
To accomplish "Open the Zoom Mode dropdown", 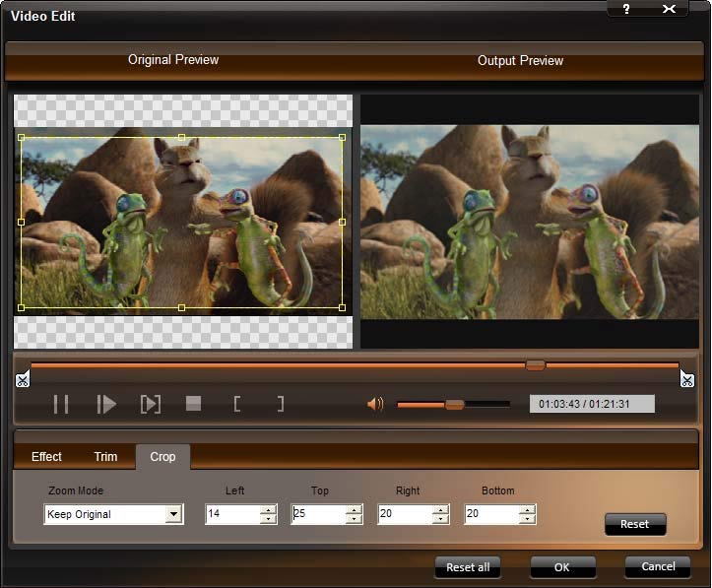I will pos(173,514).
